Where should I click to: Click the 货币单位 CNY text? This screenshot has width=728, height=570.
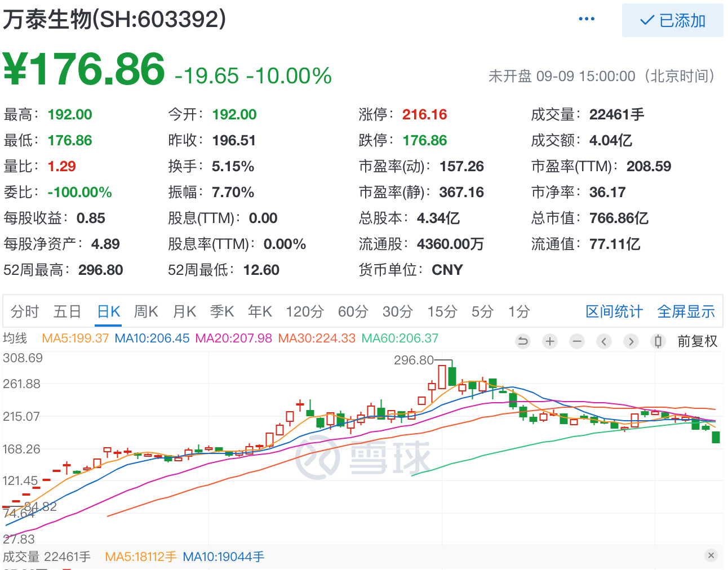click(x=447, y=270)
